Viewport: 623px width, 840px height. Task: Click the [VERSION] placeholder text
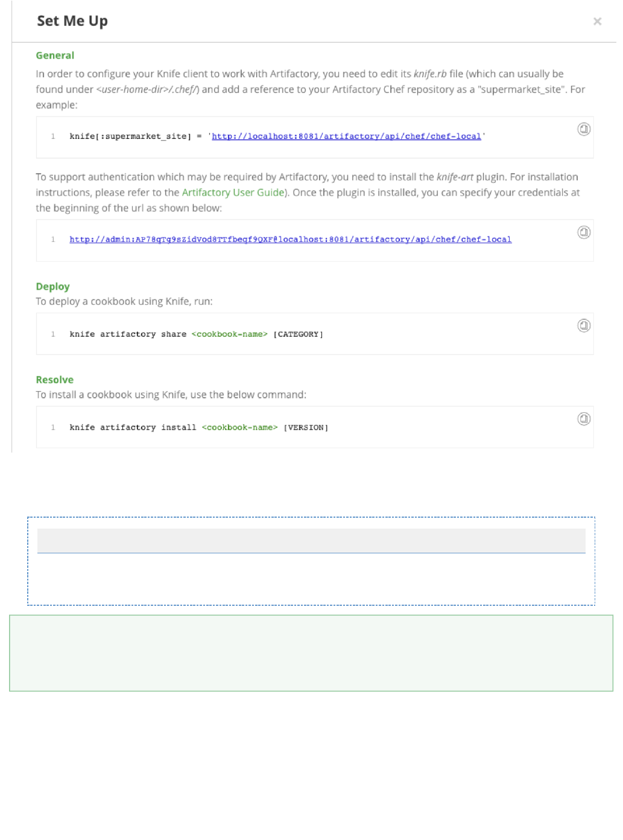pyautogui.click(x=306, y=427)
